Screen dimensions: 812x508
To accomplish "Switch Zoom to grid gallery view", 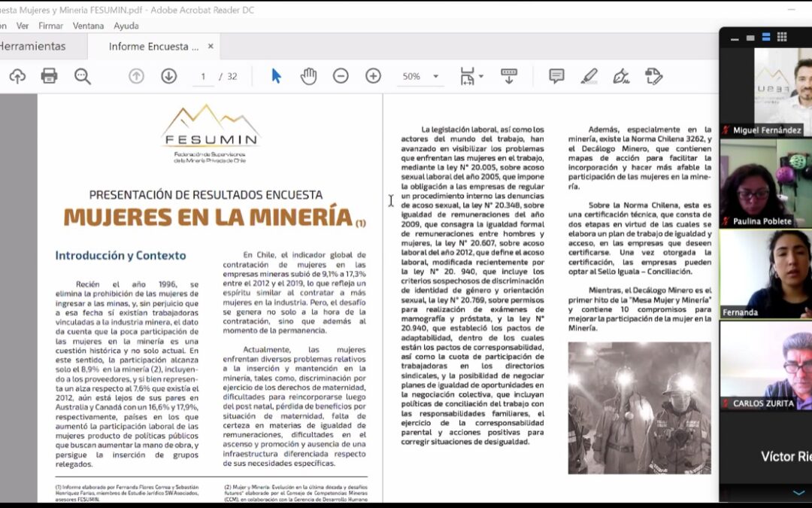I will [x=782, y=37].
